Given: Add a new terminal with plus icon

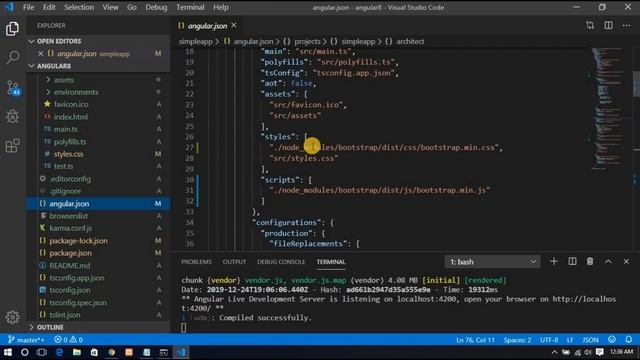Looking at the screenshot, I should point(553,261).
